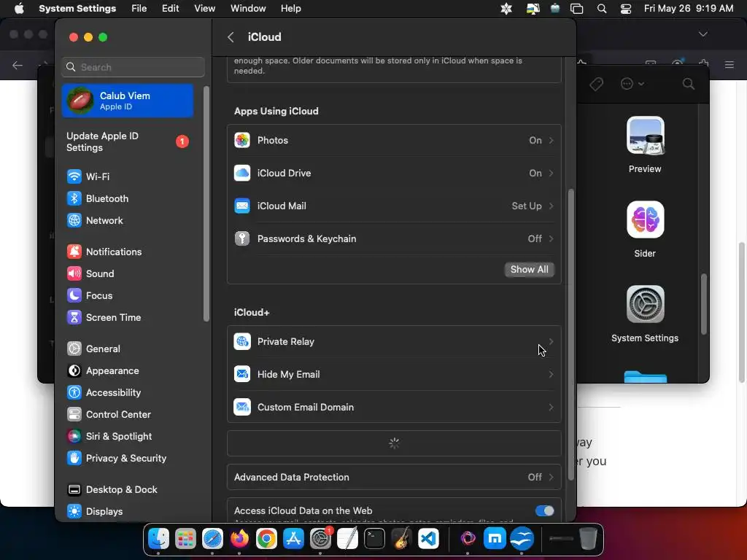Click the Custom Email Domain icon

pos(242,407)
